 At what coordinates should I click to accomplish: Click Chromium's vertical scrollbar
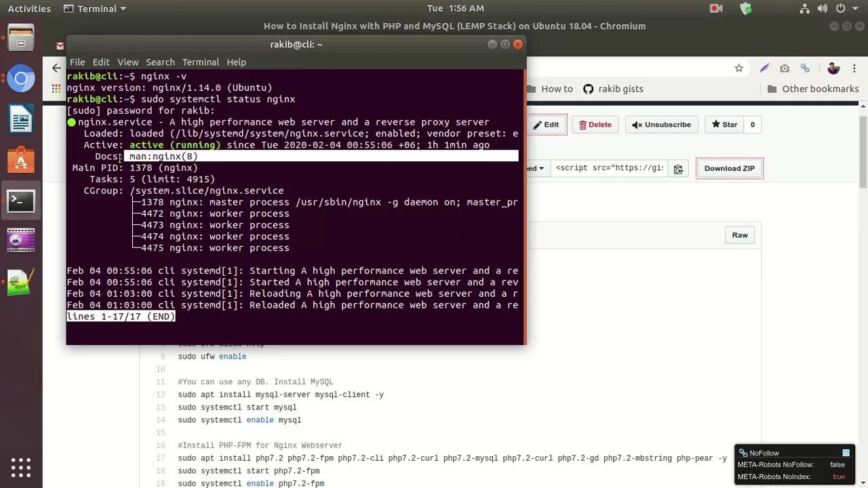click(863, 149)
